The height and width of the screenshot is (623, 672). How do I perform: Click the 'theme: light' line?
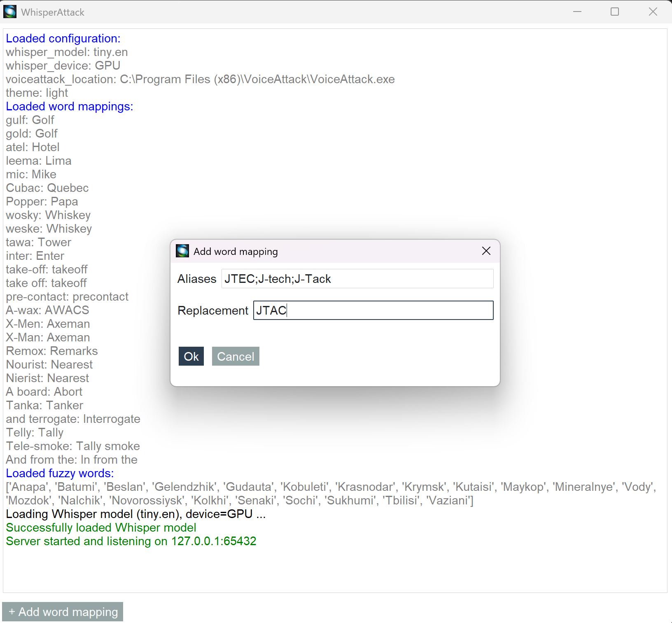click(37, 93)
